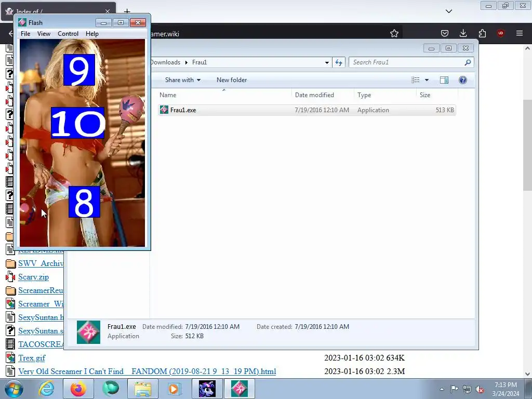The height and width of the screenshot is (399, 532).
Task: Sort files by Date modified column
Action: click(323, 95)
